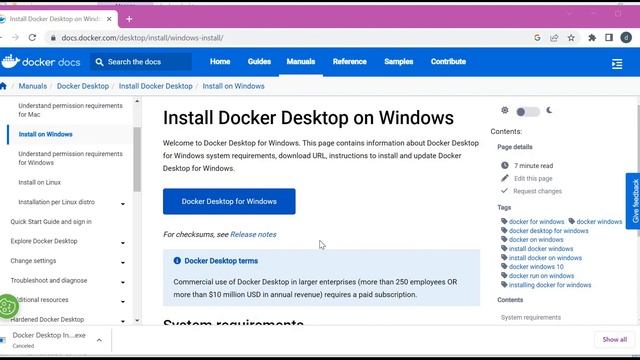Open the Reference nav item

pyautogui.click(x=350, y=62)
